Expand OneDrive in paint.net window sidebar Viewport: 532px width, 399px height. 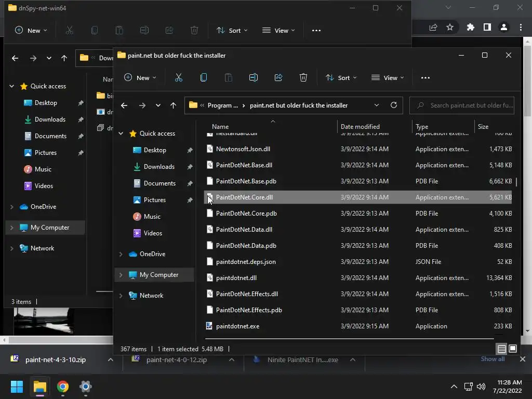point(121,254)
